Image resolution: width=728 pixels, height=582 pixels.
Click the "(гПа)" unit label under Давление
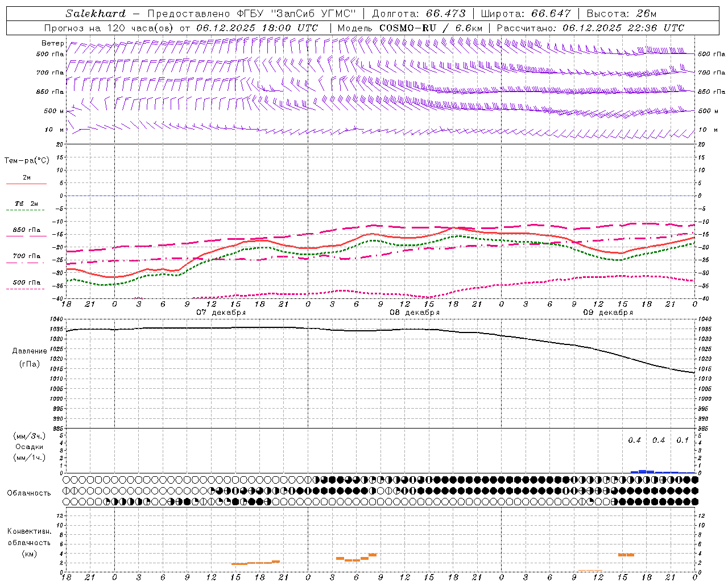pyautogui.click(x=30, y=364)
